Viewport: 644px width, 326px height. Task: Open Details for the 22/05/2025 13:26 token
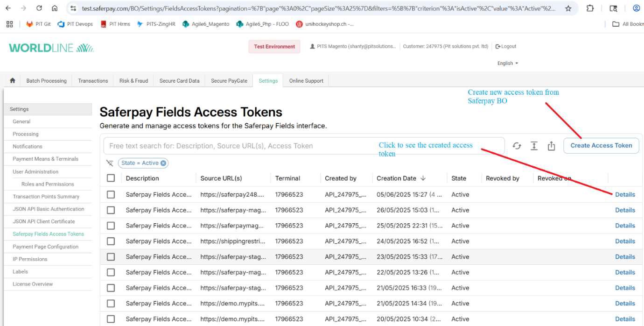point(625,272)
